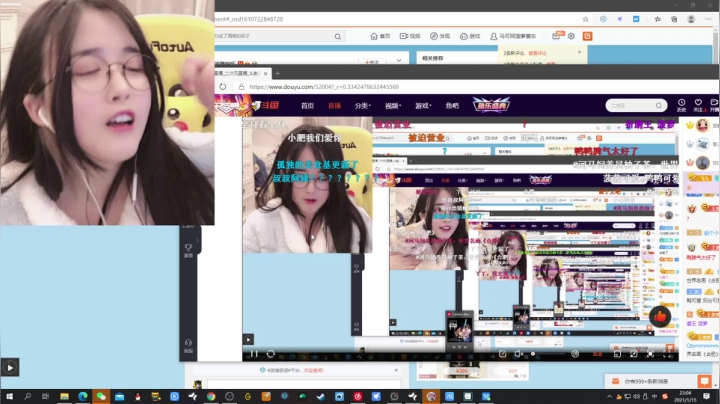Open the unread messages notification bar

pos(652,381)
